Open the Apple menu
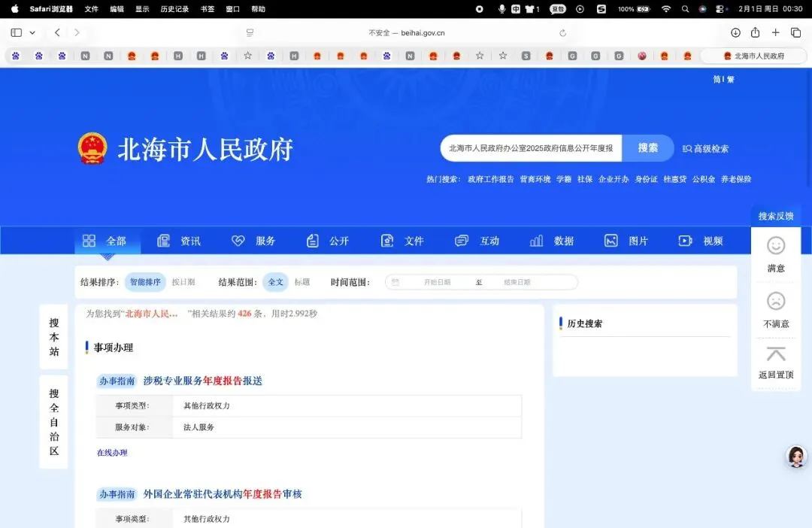This screenshot has height=528, width=812. pos(15,9)
